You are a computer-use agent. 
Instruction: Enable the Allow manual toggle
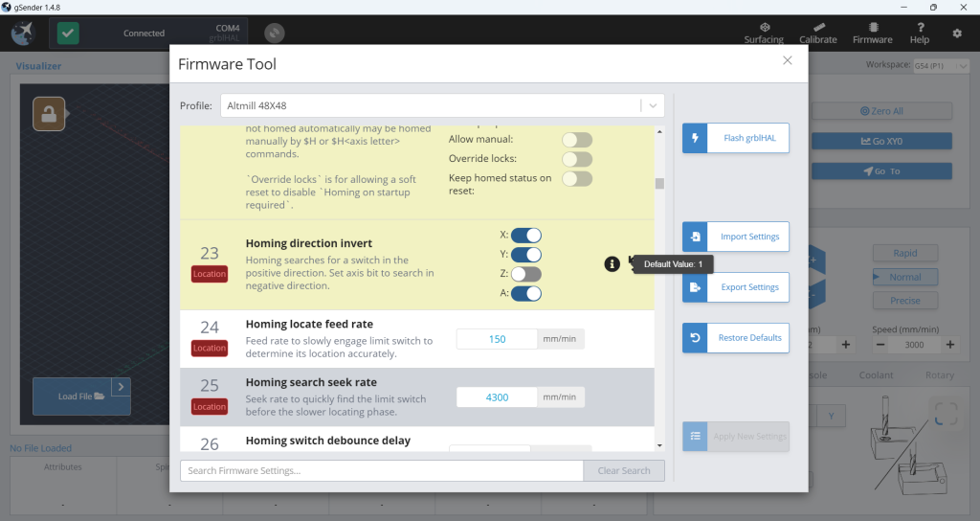pos(576,140)
